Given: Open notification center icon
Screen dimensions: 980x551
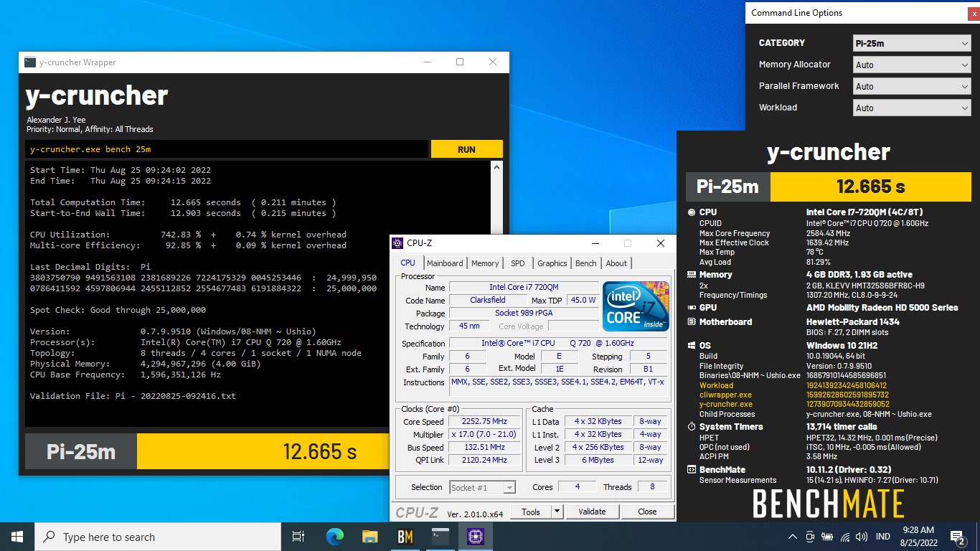Looking at the screenshot, I should (957, 537).
